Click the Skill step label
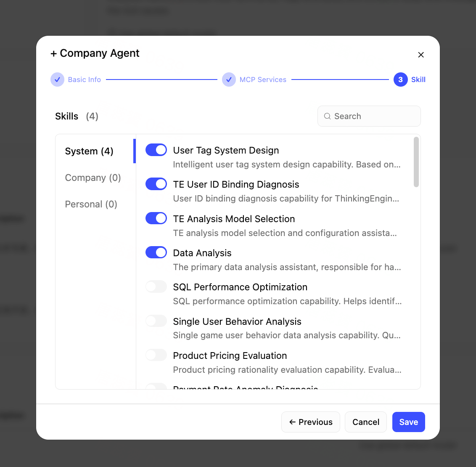This screenshot has width=476, height=467. [x=418, y=80]
